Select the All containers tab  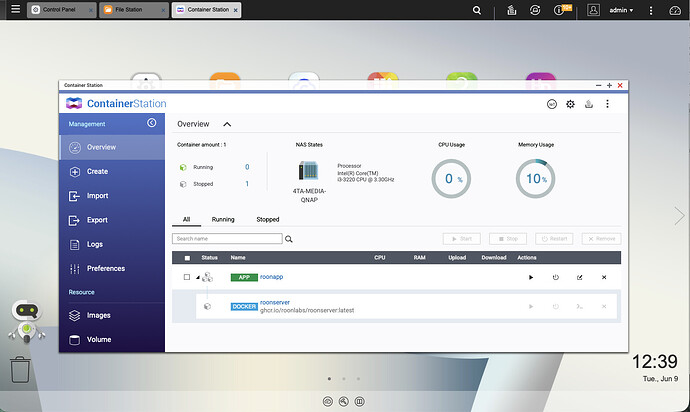[187, 219]
